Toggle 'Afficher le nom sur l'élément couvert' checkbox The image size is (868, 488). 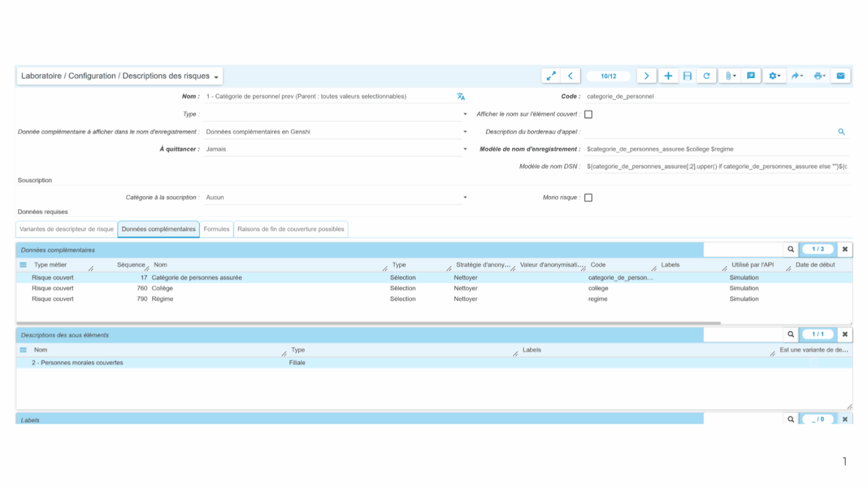click(x=588, y=114)
